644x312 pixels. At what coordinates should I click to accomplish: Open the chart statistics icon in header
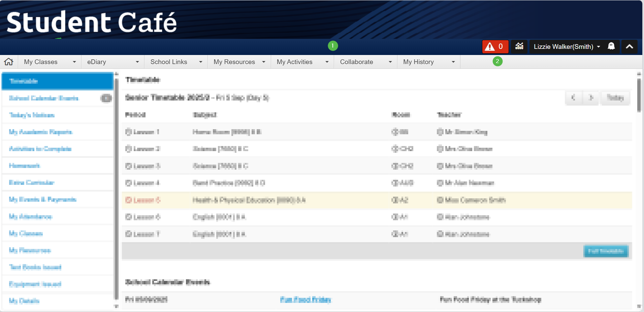pos(519,47)
